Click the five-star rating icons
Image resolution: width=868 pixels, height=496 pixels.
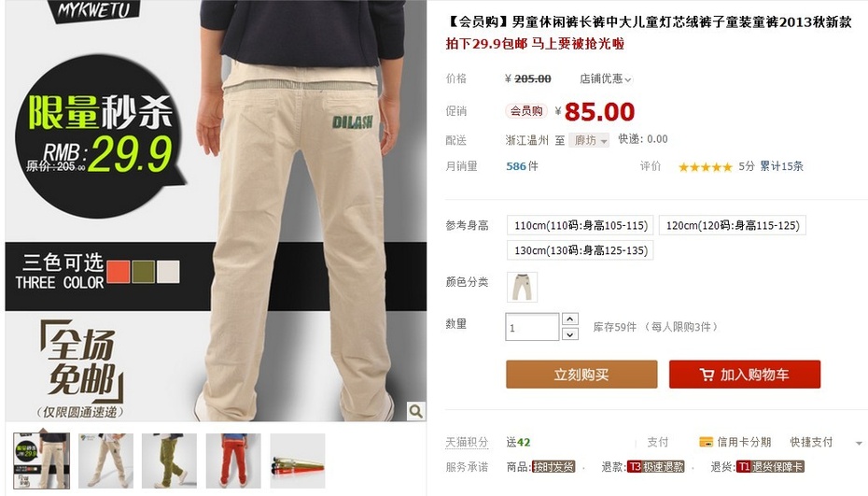pos(706,167)
